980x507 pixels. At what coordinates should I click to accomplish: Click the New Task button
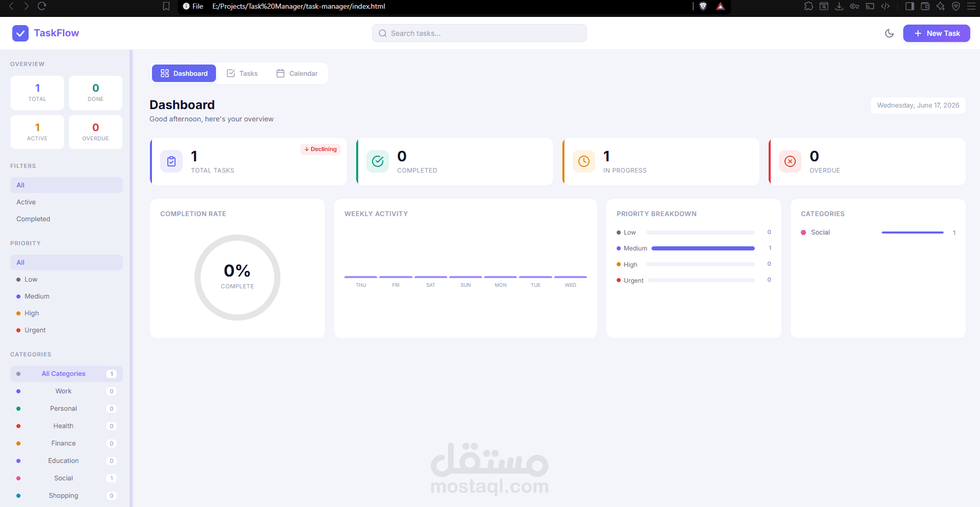click(937, 33)
